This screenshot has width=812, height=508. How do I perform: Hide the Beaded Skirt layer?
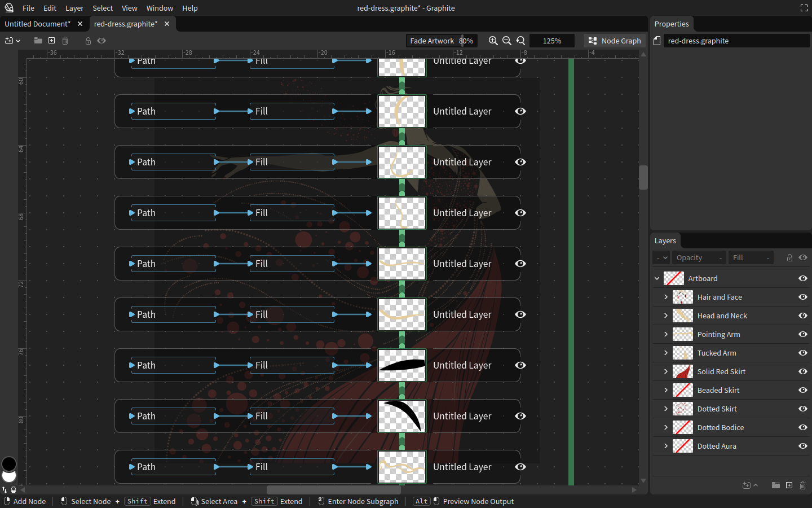(x=803, y=390)
